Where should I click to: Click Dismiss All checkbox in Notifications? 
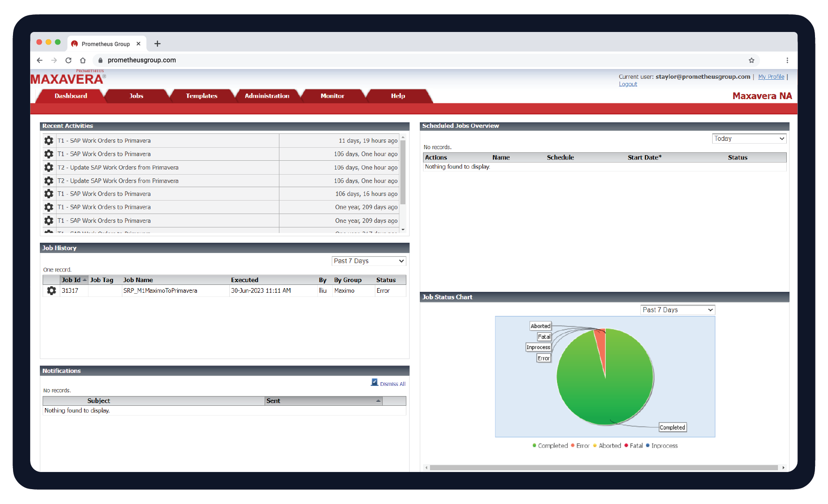374,382
